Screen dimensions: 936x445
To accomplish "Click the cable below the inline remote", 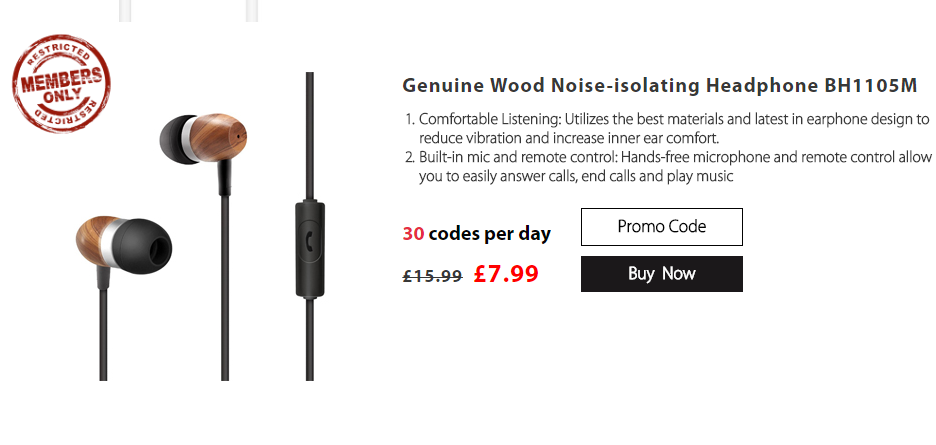I will click(310, 340).
